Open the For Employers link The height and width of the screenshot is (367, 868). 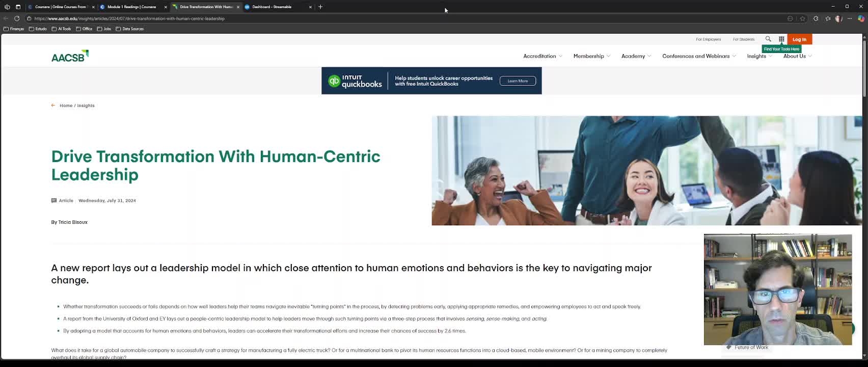point(708,39)
